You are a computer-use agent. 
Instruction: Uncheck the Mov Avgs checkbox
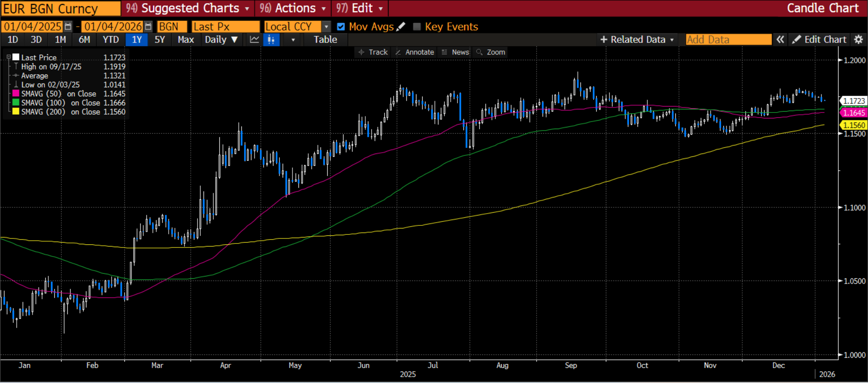(x=341, y=27)
